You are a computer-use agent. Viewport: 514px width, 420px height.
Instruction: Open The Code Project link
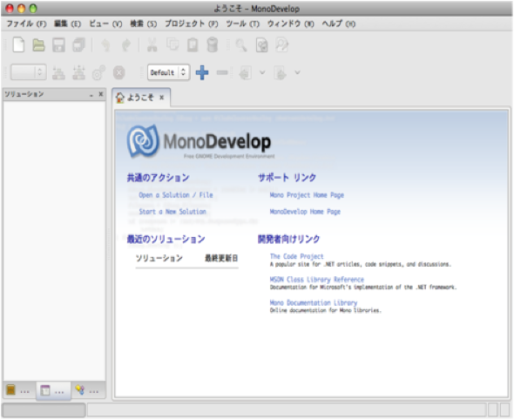point(296,256)
